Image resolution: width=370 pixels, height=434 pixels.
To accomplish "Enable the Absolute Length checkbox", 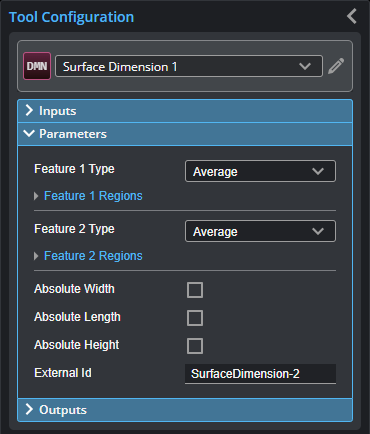I will tap(195, 318).
